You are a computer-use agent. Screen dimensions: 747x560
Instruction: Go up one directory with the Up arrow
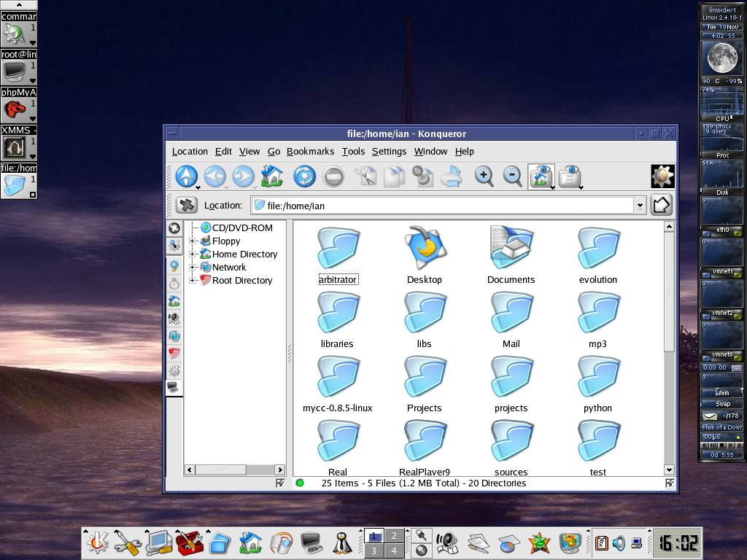point(186,176)
